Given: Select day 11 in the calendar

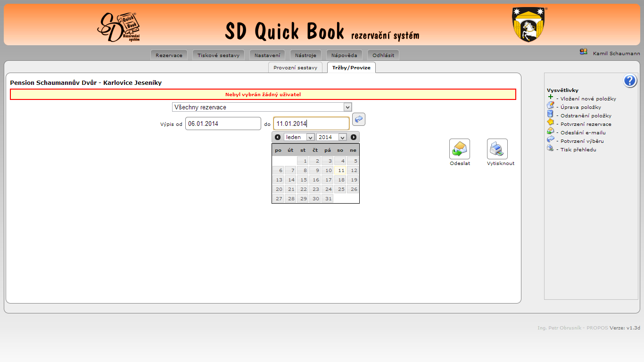Looking at the screenshot, I should (340, 170).
